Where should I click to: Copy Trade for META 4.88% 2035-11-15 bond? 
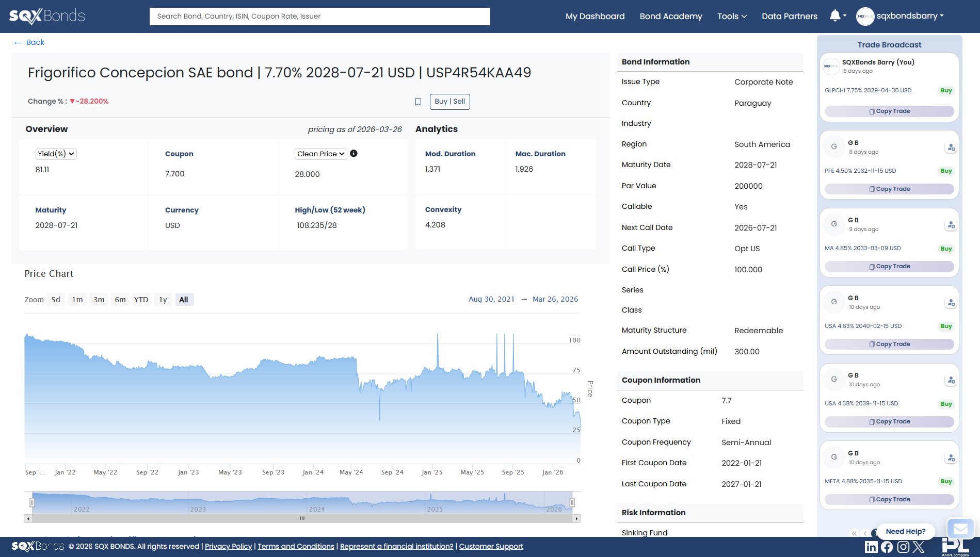[x=889, y=499]
